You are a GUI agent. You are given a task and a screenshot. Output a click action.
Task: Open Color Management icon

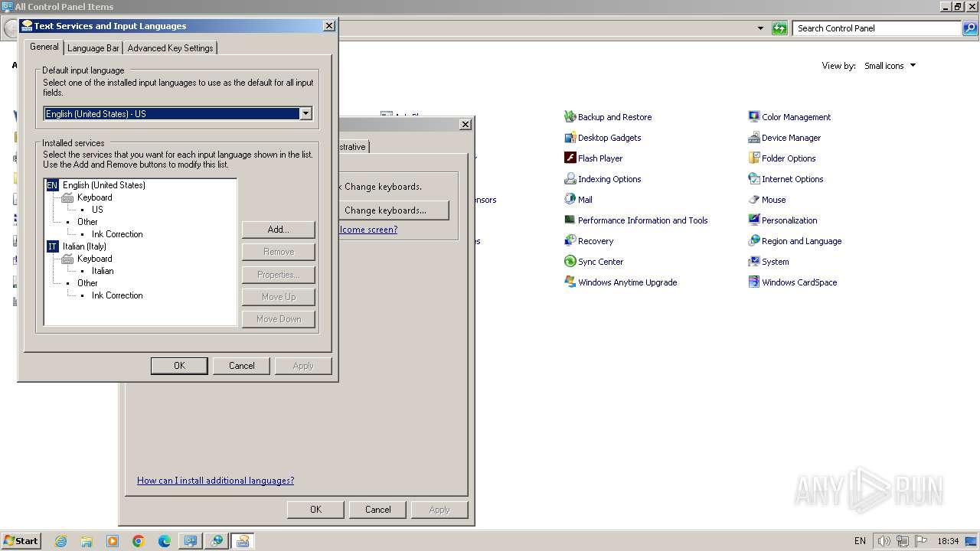click(x=754, y=117)
